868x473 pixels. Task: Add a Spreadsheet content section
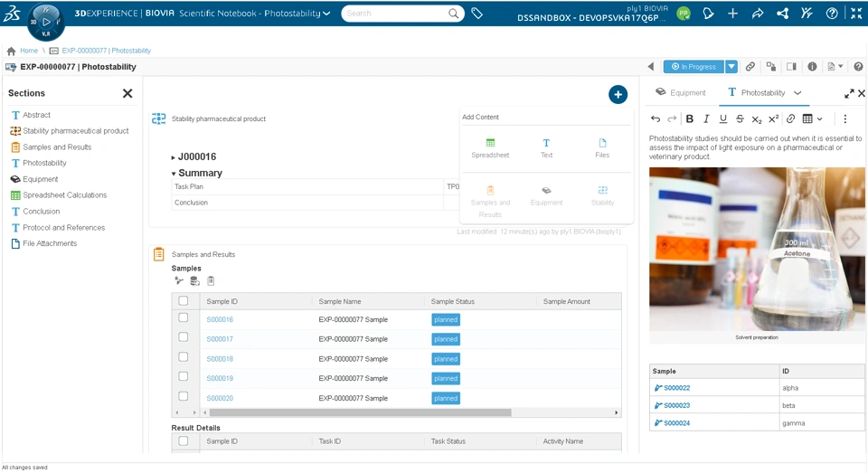(490, 148)
